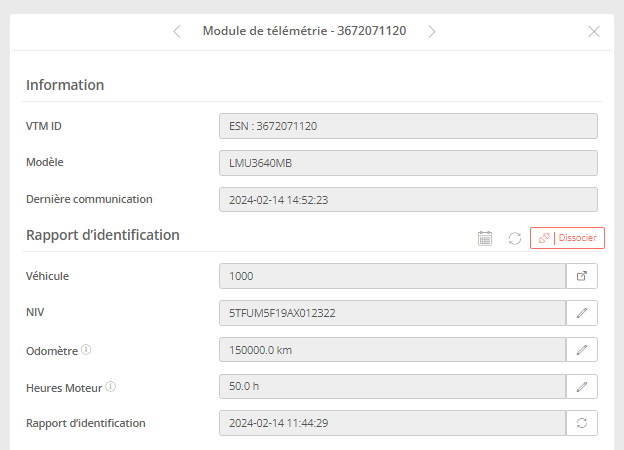Click the Heures Moteur field showing 50.0 h
Image resolution: width=624 pixels, height=450 pixels.
pos(392,386)
